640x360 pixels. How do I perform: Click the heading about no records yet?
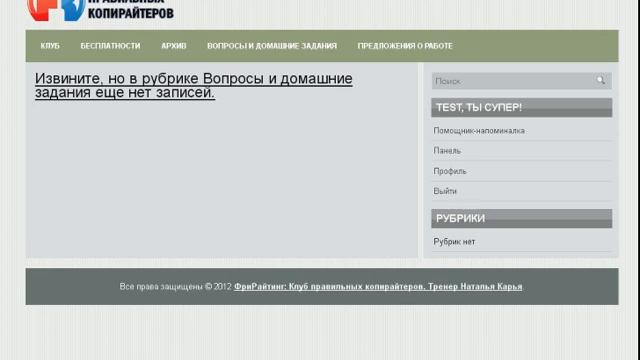click(x=193, y=85)
